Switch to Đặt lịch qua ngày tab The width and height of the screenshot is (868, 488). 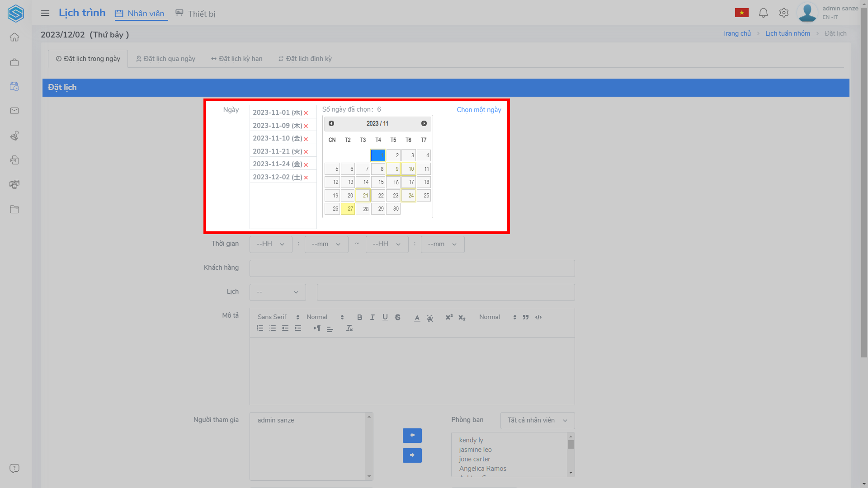[x=166, y=59]
